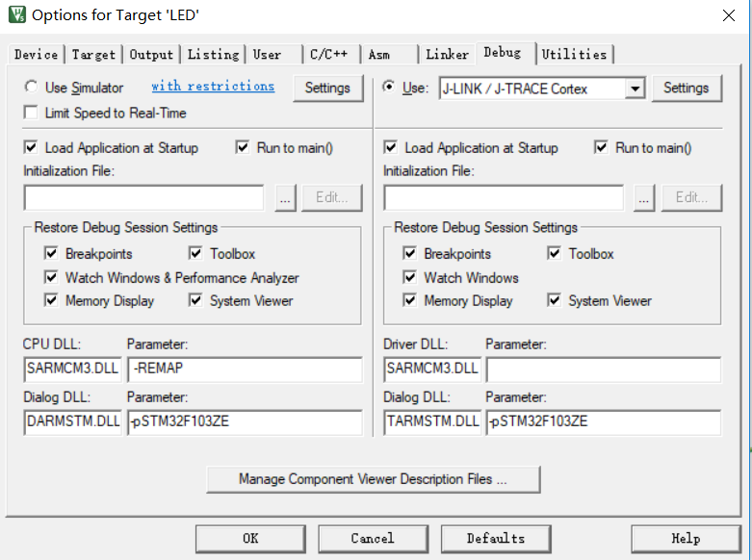Go to the Output tab
This screenshot has width=752, height=560.
151,55
